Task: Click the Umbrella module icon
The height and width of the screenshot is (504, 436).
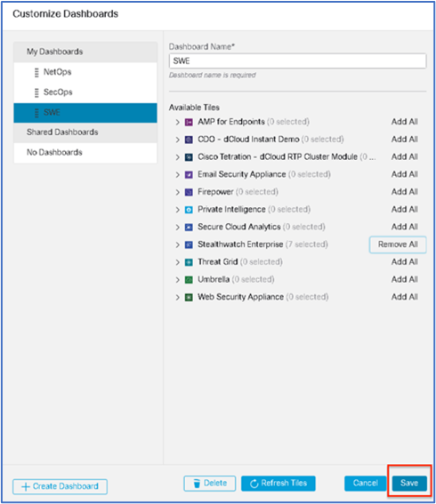Action: [x=189, y=280]
